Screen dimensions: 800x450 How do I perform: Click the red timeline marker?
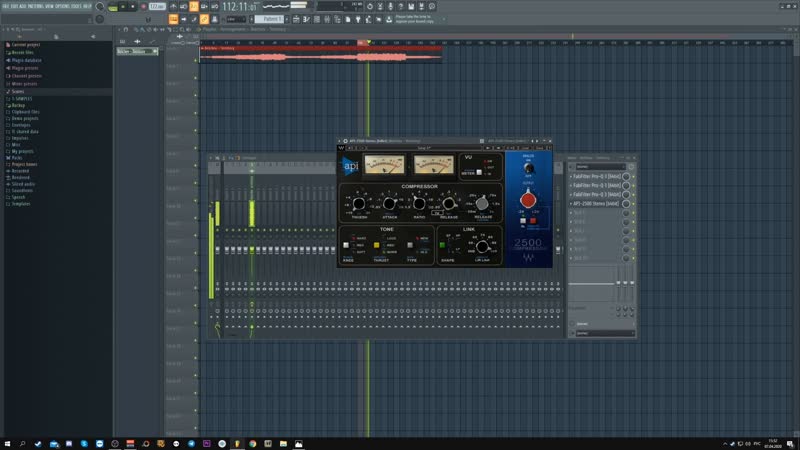tap(362, 43)
